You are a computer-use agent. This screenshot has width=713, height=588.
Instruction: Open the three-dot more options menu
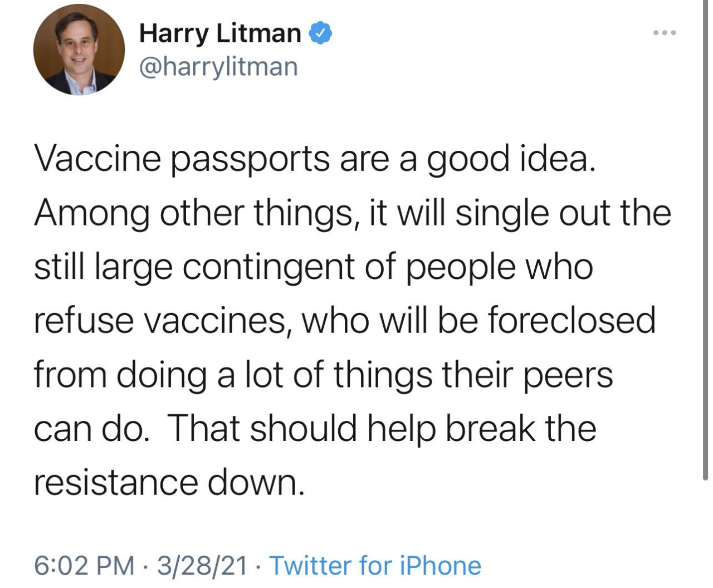[x=665, y=33]
